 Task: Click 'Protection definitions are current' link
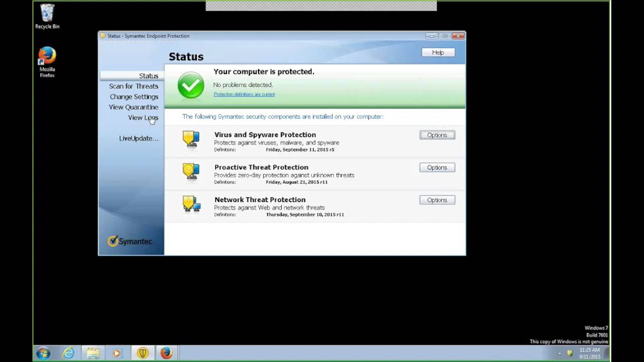point(244,94)
